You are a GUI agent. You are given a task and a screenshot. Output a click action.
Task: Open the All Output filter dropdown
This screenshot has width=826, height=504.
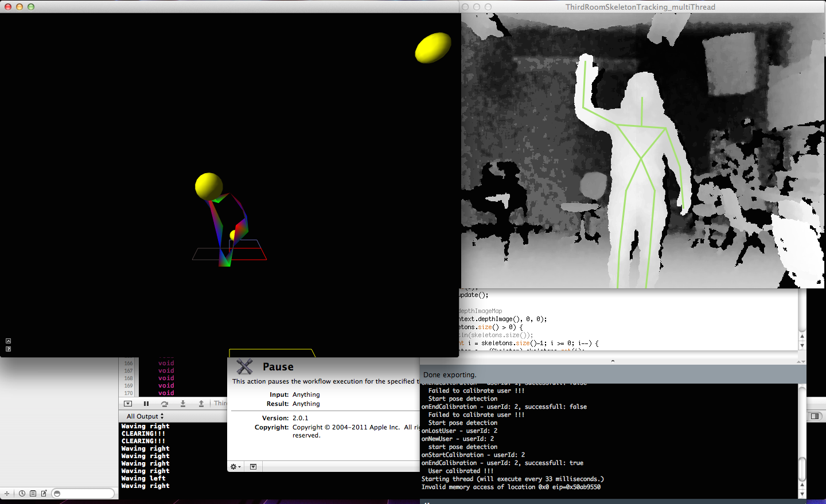click(145, 416)
